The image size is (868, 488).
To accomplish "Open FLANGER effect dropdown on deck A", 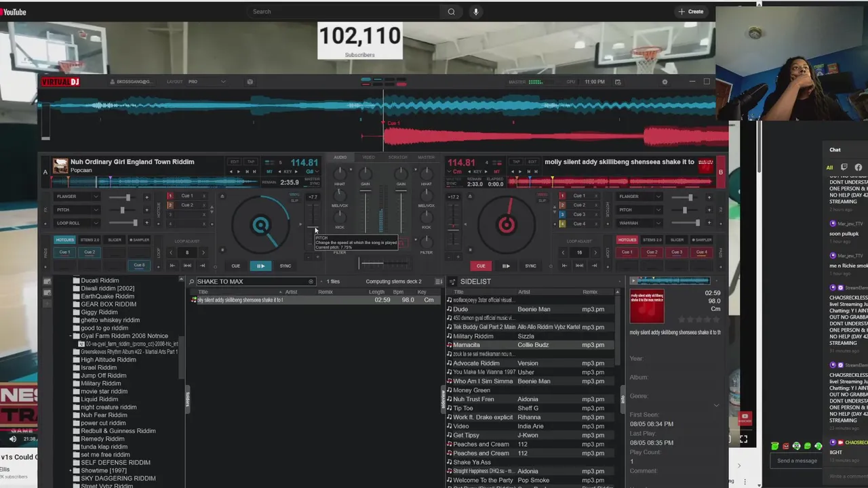I will (x=96, y=197).
